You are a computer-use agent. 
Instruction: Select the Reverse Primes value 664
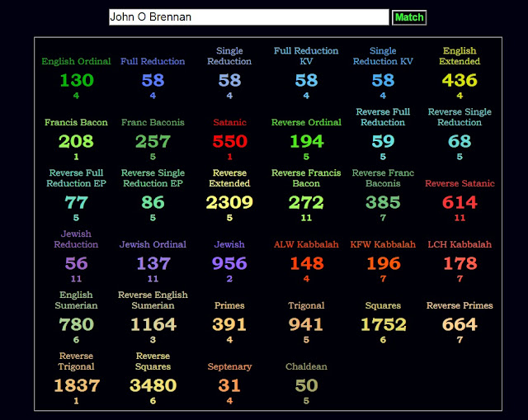tap(460, 324)
